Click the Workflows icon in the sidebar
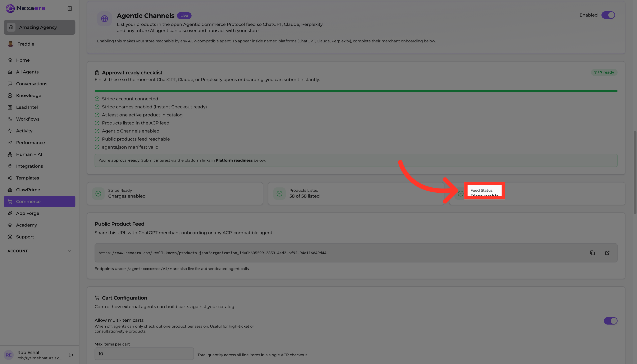The image size is (637, 364). coord(10,119)
